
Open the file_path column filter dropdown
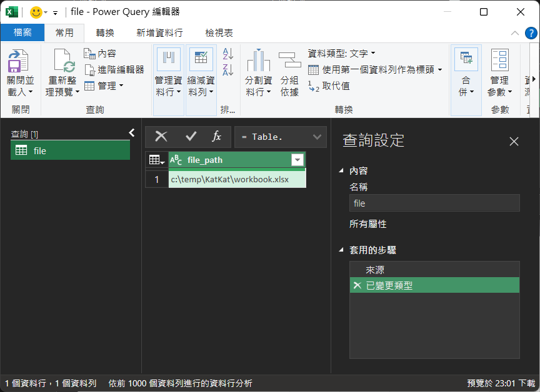coord(297,160)
